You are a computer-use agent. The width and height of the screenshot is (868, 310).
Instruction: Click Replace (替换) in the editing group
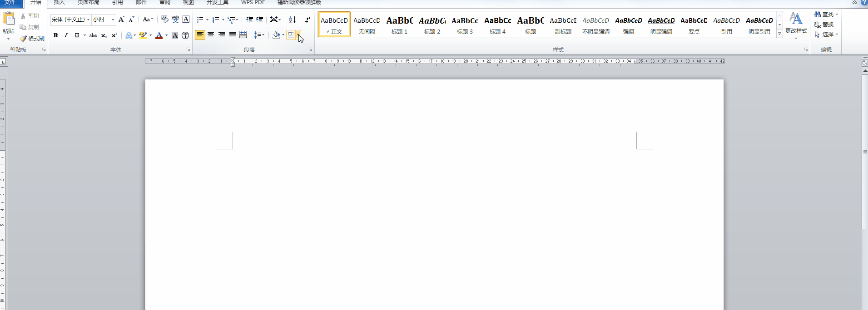[824, 25]
